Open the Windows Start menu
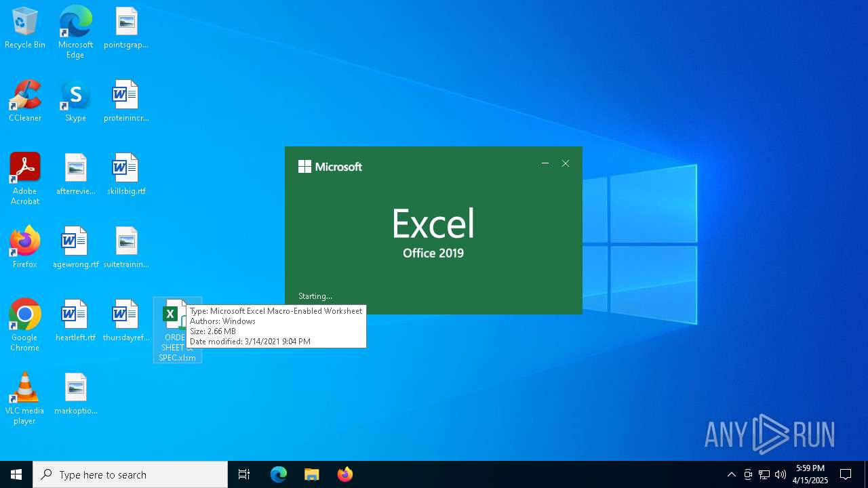The height and width of the screenshot is (488, 868). pos(16,474)
